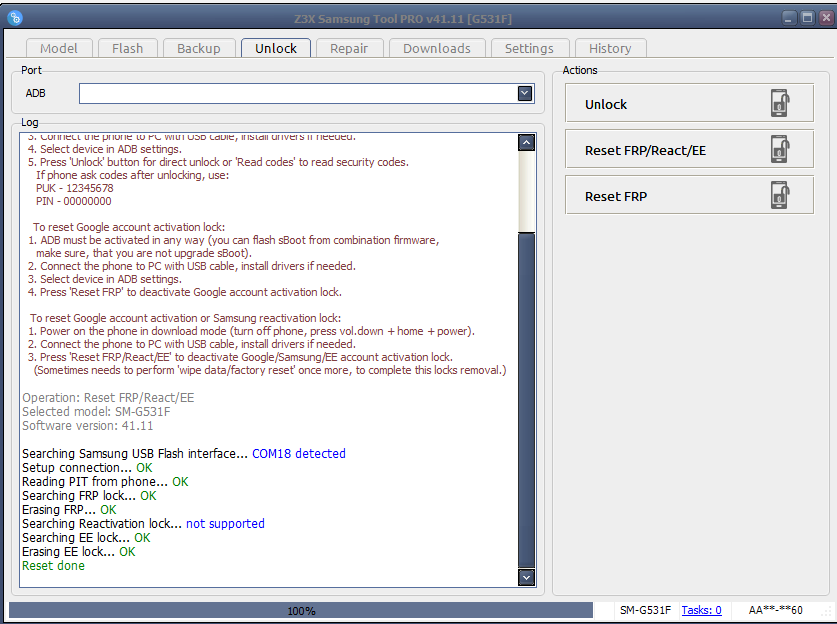The width and height of the screenshot is (837, 624).
Task: Go to the Backup tab
Action: 199,48
